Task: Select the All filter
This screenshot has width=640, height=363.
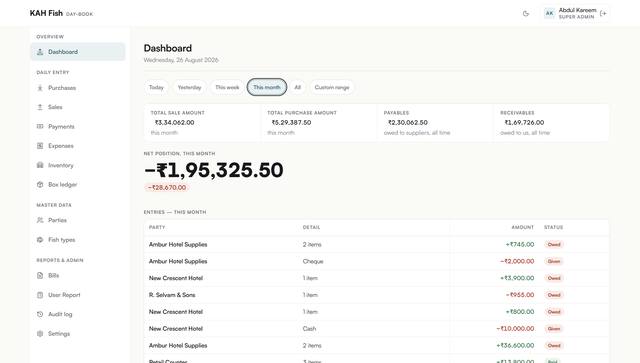Action: (298, 87)
